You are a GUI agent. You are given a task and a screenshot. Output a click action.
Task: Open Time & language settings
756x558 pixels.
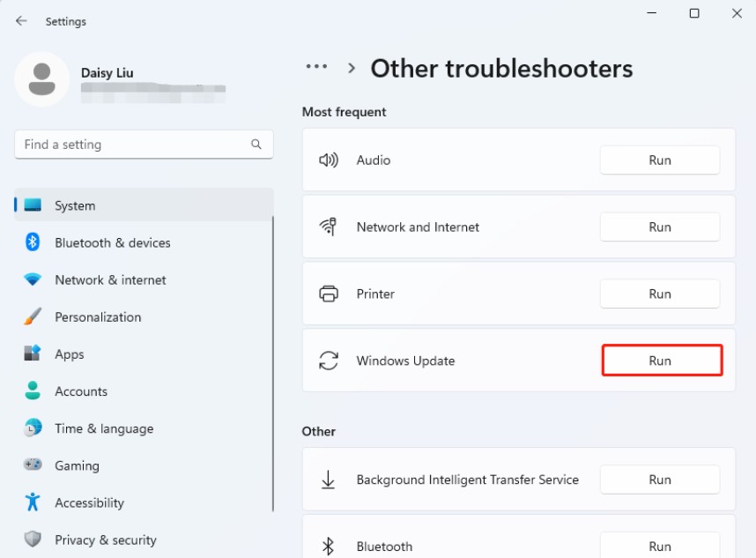[x=144, y=428]
